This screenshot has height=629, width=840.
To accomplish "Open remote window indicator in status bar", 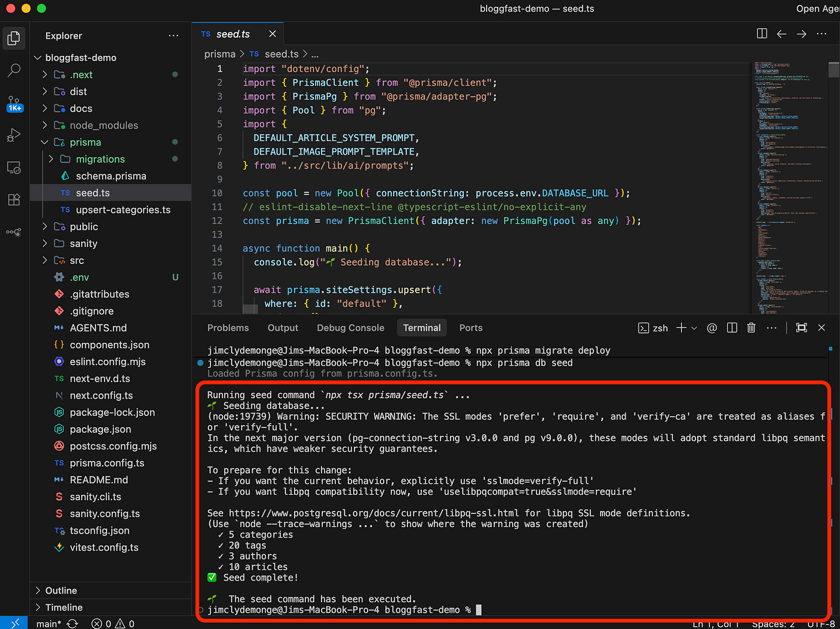I will click(x=14, y=623).
